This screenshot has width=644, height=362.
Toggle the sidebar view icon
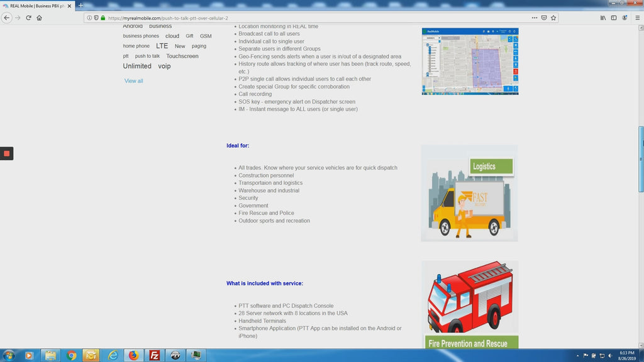point(614,18)
